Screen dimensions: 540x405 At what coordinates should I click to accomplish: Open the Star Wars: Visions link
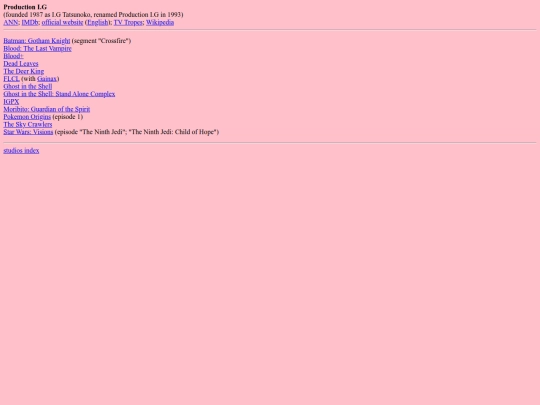28,132
